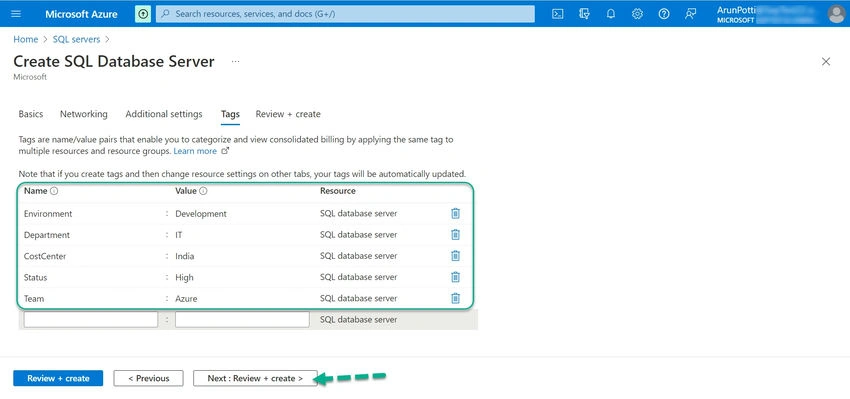Select the High tag value
Image resolution: width=850 pixels, height=399 pixels.
point(184,277)
